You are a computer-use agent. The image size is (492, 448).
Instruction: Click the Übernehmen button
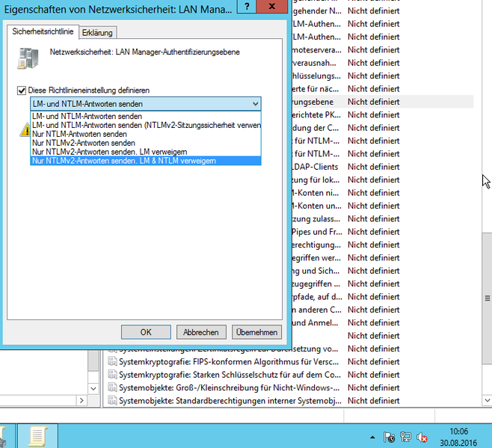256,332
